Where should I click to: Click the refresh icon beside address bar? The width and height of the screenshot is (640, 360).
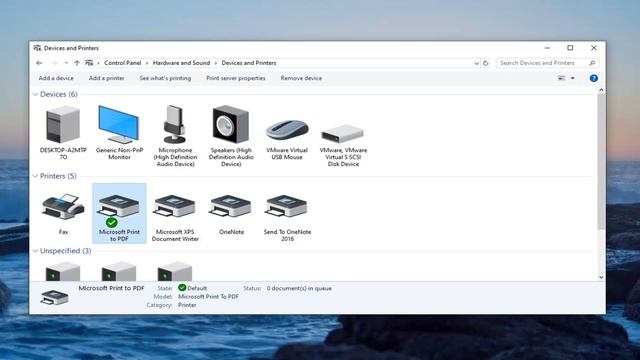click(x=485, y=63)
